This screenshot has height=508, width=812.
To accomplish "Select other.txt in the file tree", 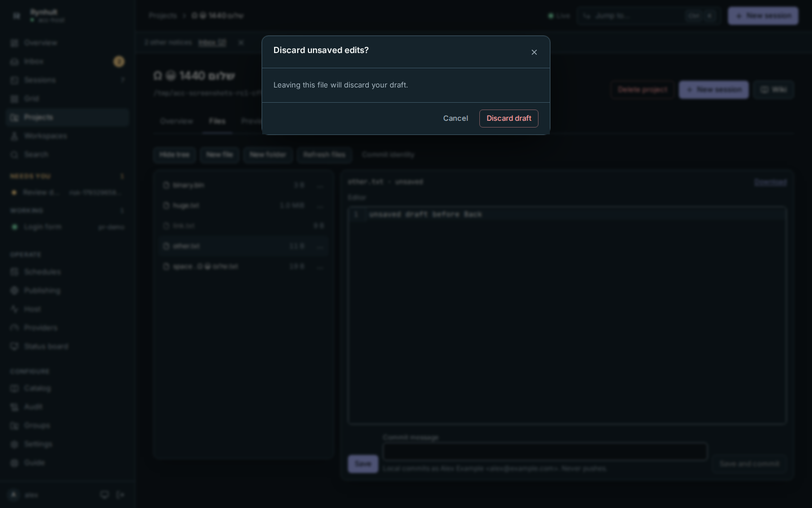I will click(x=244, y=246).
